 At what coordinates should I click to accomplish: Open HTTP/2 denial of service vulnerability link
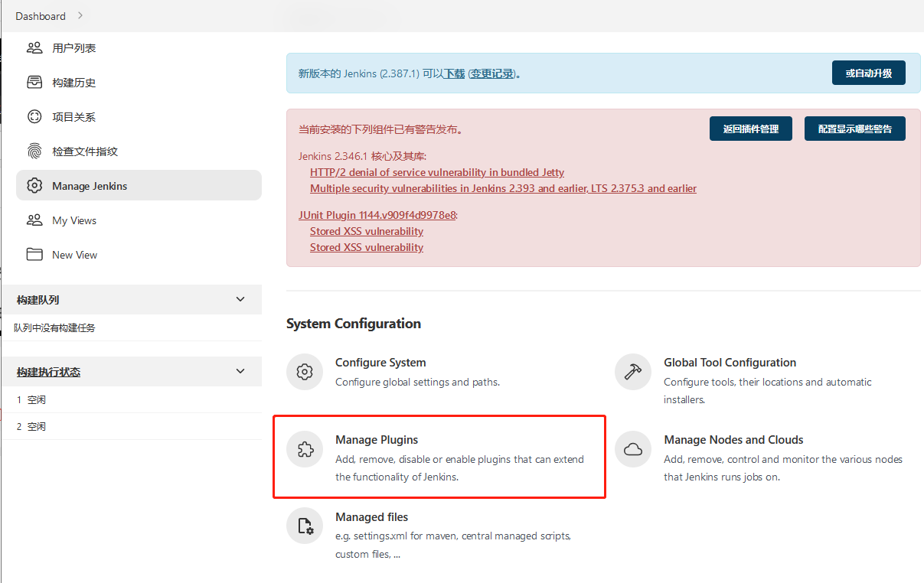click(x=437, y=172)
